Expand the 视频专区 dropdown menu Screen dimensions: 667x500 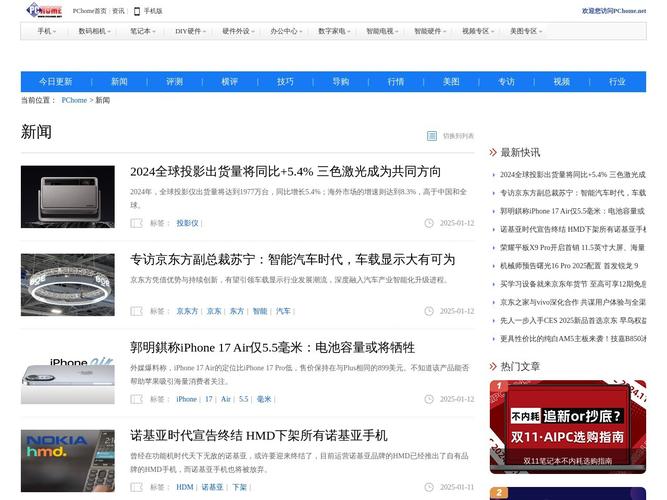[478, 31]
